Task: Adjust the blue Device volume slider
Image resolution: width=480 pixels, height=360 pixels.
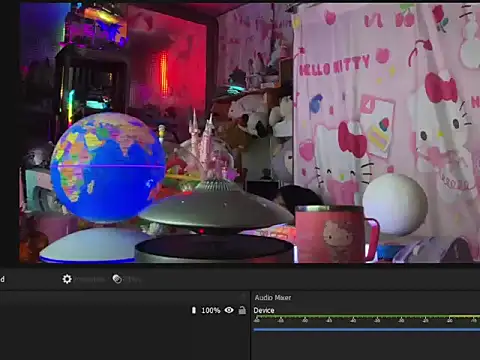Action: coord(367,330)
